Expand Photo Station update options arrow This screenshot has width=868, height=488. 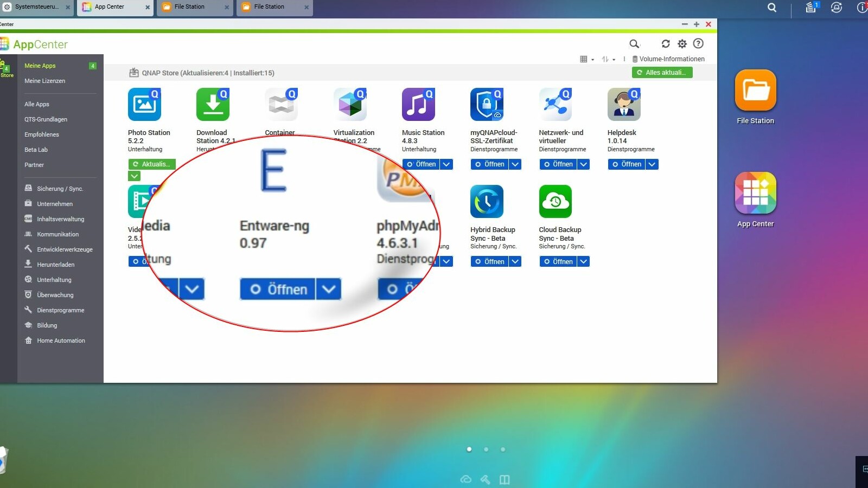click(134, 176)
